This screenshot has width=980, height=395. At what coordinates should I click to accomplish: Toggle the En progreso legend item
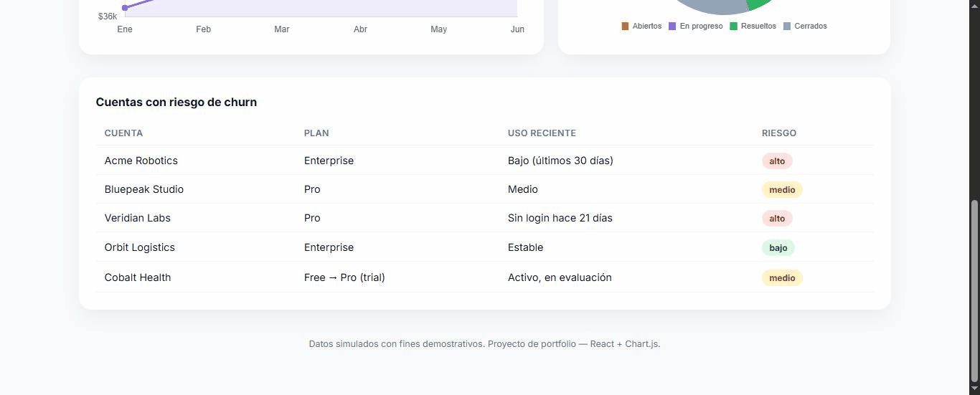tap(695, 26)
